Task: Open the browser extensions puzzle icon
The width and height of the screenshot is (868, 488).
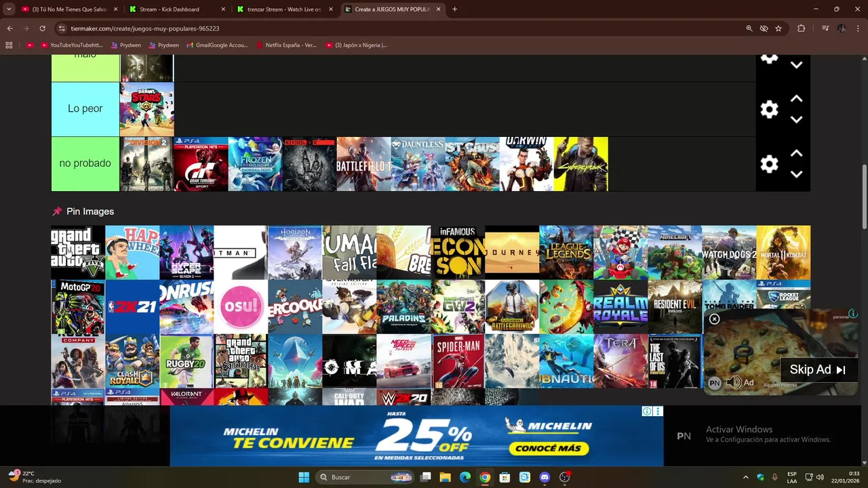Action: pos(802,28)
